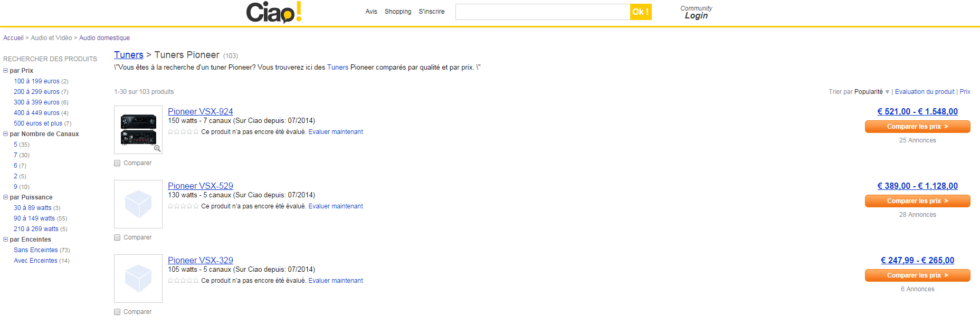Click '6 Annonces' under VSX-329 price
The height and width of the screenshot is (325, 980).
pos(917,289)
